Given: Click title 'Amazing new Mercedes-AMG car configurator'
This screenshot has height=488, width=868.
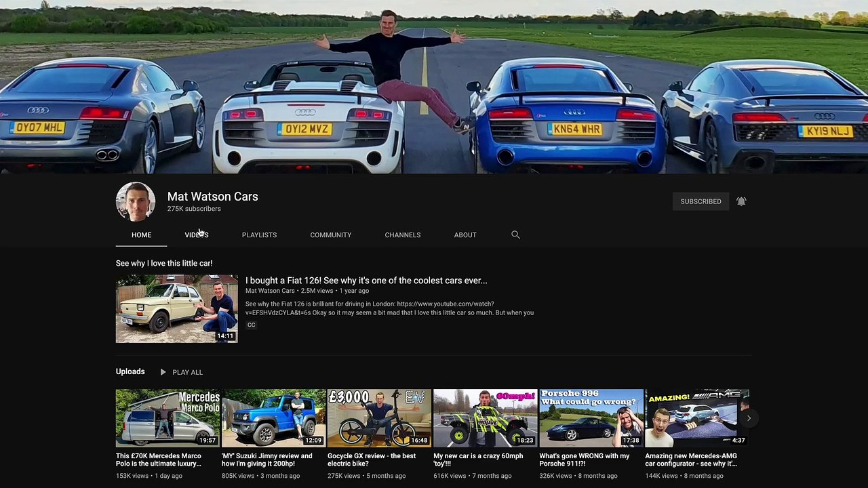Looking at the screenshot, I should coord(691,460).
